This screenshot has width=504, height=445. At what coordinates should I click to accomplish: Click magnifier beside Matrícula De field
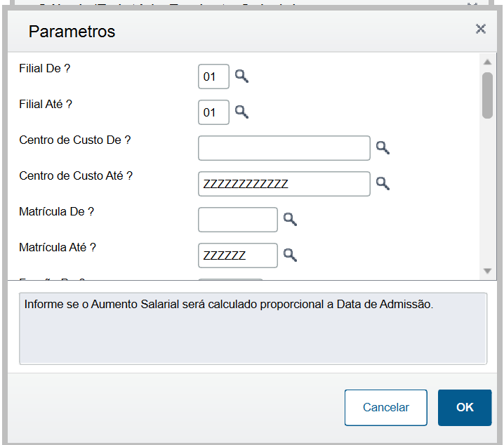pos(290,220)
